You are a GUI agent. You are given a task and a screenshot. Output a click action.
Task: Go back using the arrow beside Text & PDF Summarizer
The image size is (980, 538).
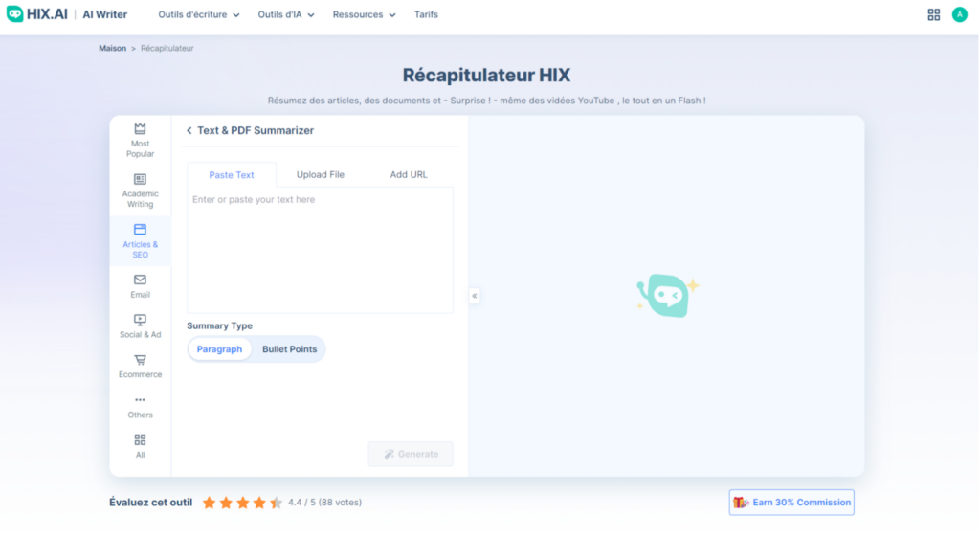pos(189,130)
